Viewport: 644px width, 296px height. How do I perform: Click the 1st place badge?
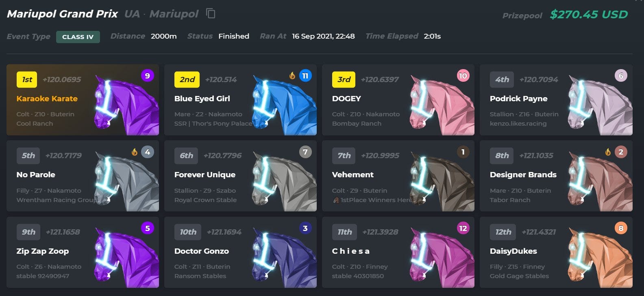coord(27,80)
